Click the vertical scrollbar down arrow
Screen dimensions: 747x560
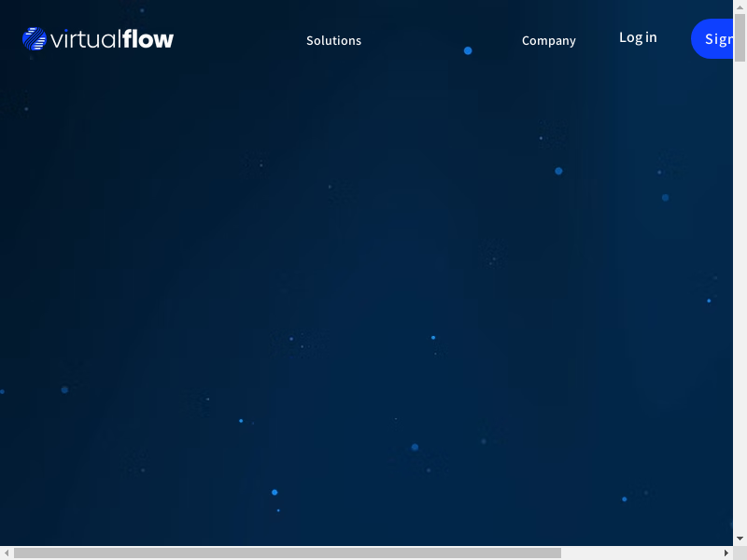point(740,539)
